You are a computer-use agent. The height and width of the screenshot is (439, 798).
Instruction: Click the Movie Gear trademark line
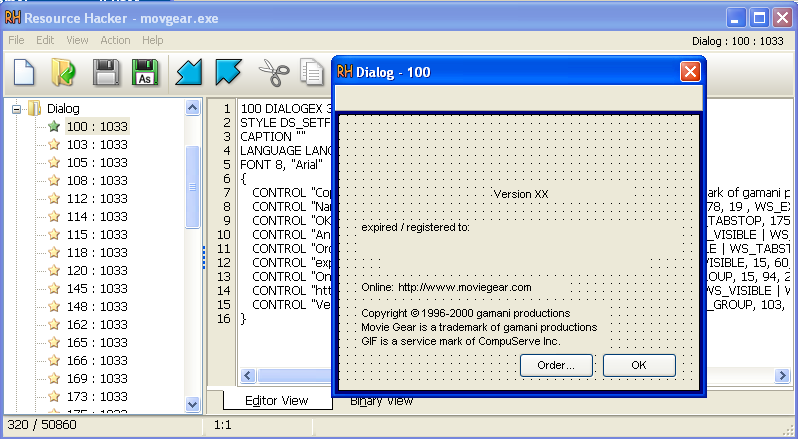click(x=479, y=328)
